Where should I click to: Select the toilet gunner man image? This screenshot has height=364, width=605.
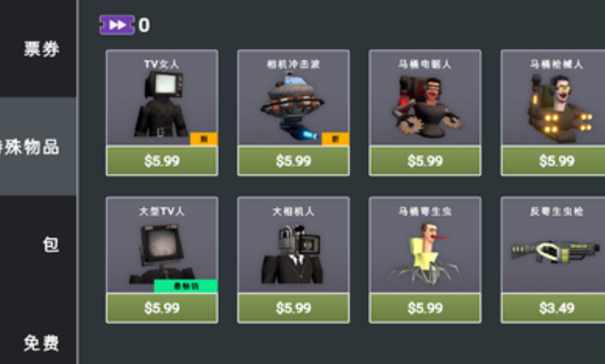pos(559,109)
